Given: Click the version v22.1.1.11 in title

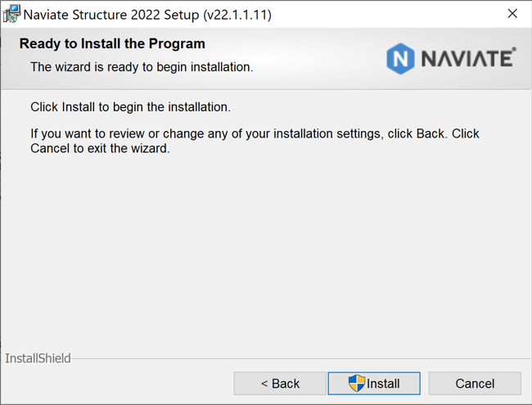Looking at the screenshot, I should point(237,15).
